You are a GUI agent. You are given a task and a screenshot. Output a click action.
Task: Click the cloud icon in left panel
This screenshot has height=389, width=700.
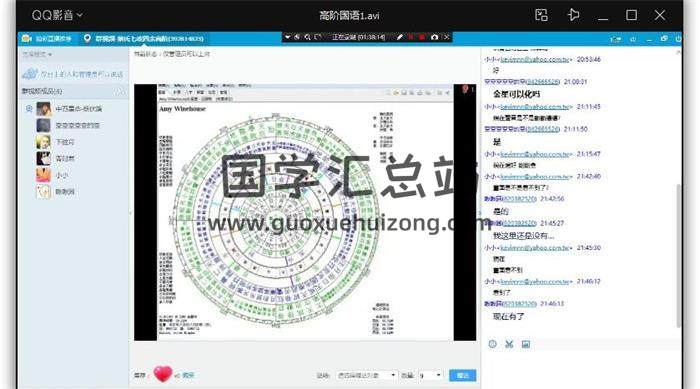click(x=30, y=73)
